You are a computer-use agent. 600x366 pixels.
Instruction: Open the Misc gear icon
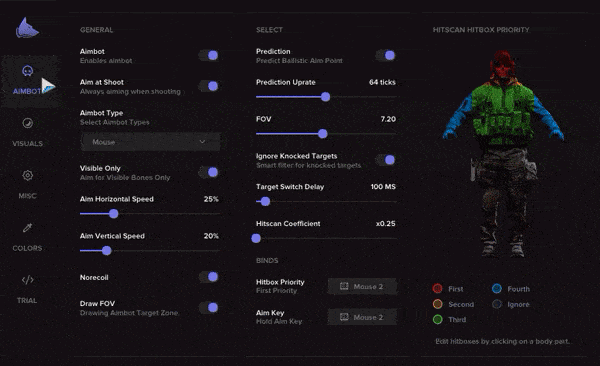(x=28, y=175)
